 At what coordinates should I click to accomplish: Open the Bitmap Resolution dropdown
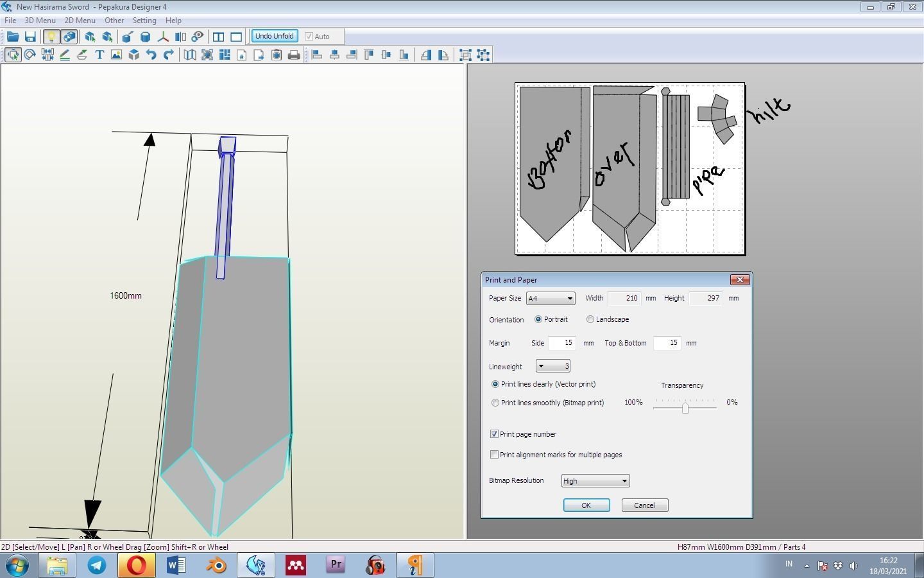click(x=595, y=481)
